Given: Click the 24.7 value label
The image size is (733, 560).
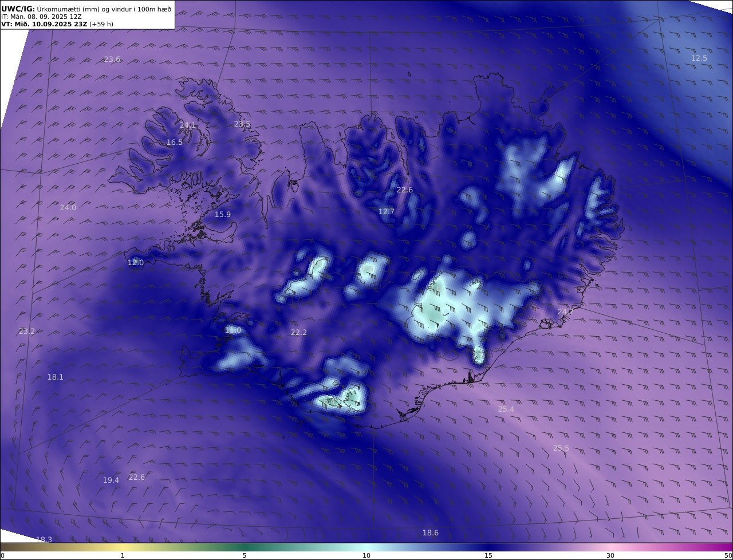Looking at the screenshot, I should [566, 312].
